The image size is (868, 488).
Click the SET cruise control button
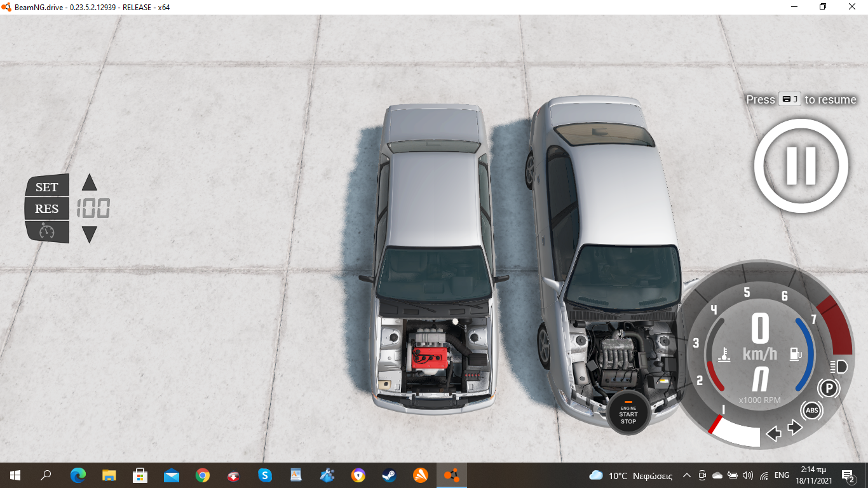pos(47,186)
